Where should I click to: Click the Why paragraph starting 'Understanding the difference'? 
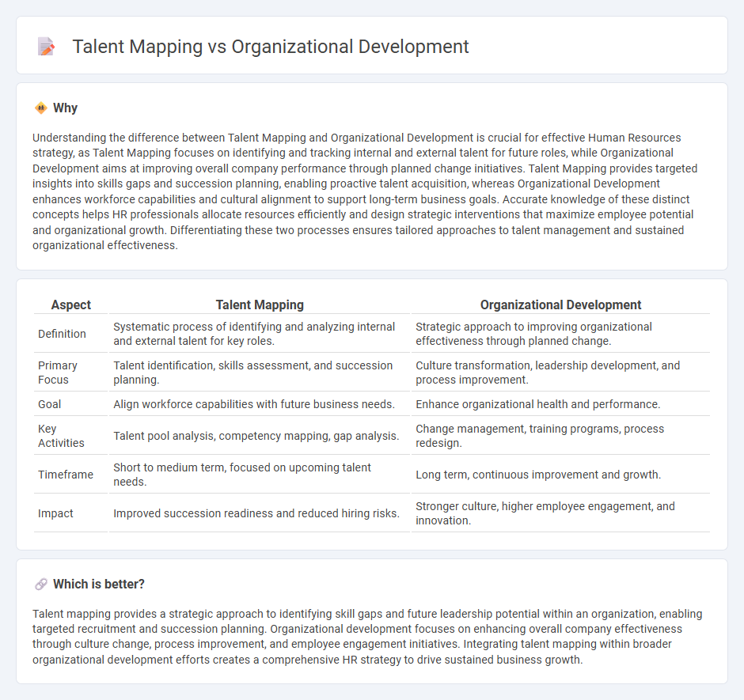tap(366, 191)
